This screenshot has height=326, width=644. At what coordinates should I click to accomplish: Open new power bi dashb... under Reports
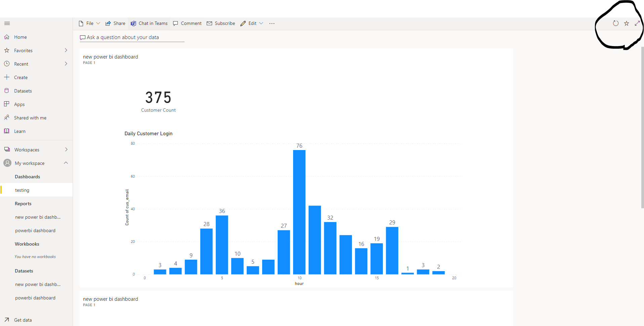pyautogui.click(x=38, y=217)
